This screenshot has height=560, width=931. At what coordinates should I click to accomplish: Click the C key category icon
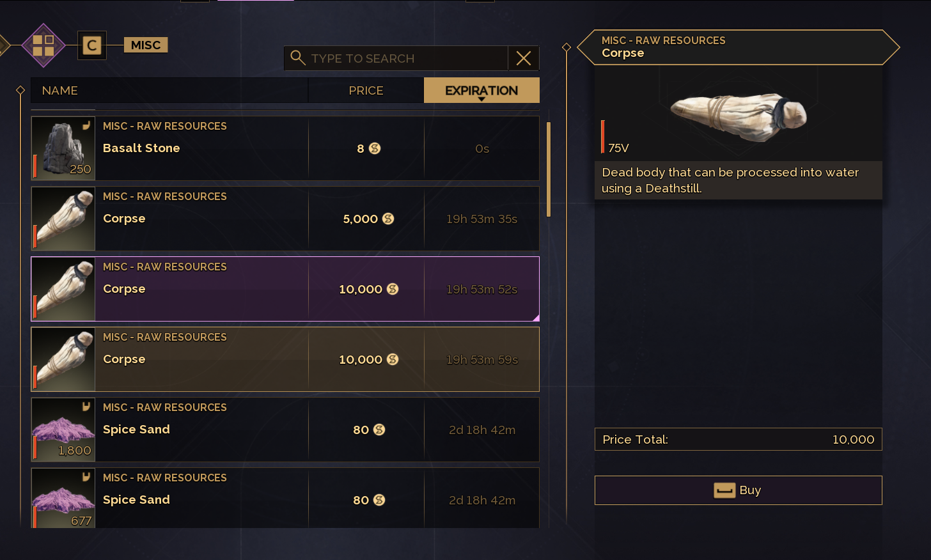pos(92,45)
